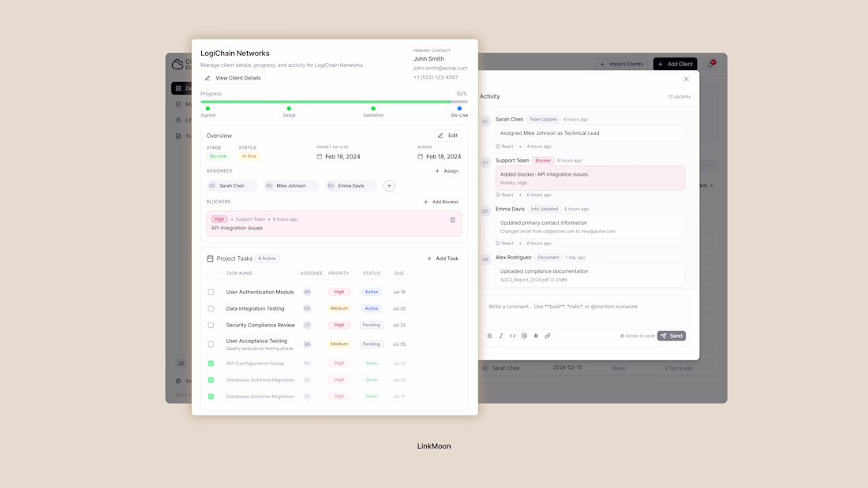Open the dropdown chevron in the background client list
The width and height of the screenshot is (868, 488).
click(711, 166)
